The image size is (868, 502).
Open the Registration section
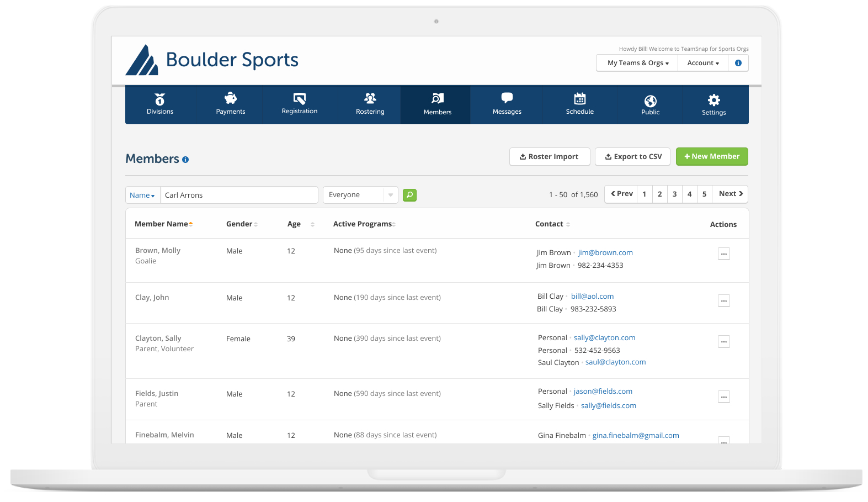click(299, 104)
